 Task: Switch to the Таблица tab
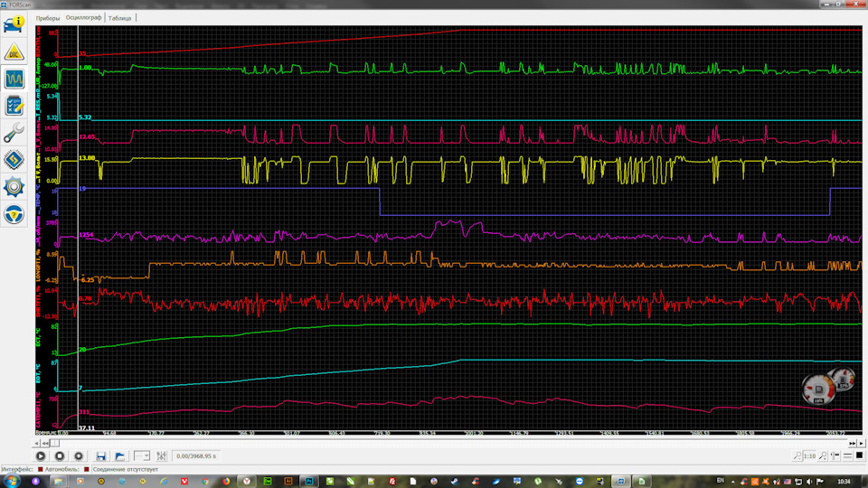click(x=119, y=18)
